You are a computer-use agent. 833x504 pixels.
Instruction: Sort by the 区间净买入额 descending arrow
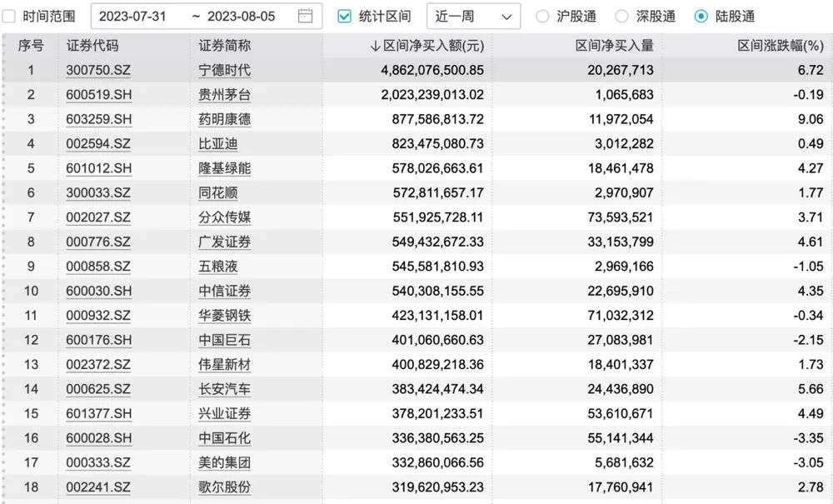coord(375,46)
